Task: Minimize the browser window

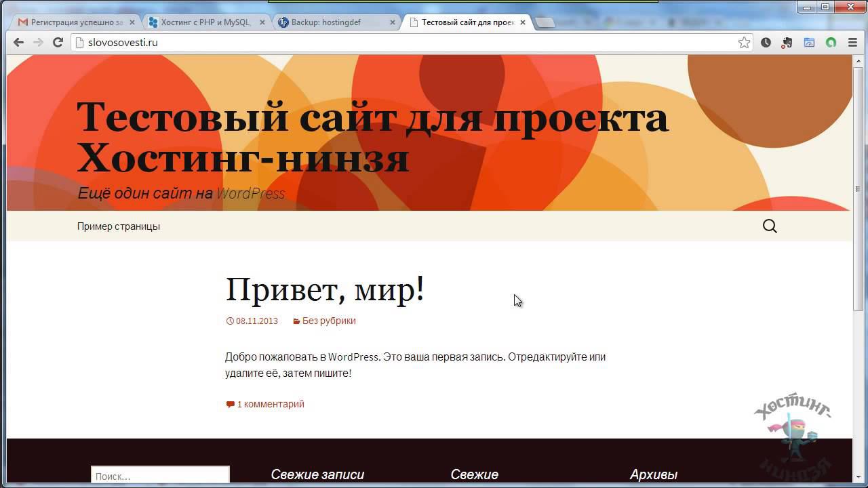Action: tap(806, 7)
